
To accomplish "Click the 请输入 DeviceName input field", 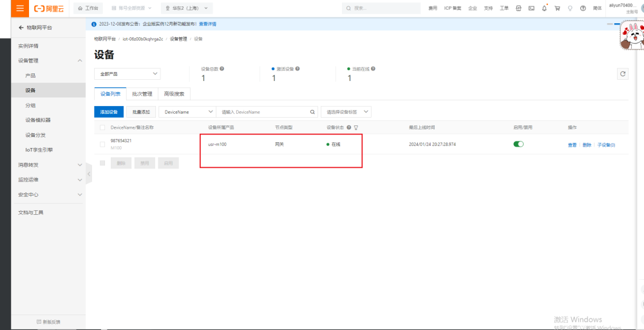I will (263, 112).
